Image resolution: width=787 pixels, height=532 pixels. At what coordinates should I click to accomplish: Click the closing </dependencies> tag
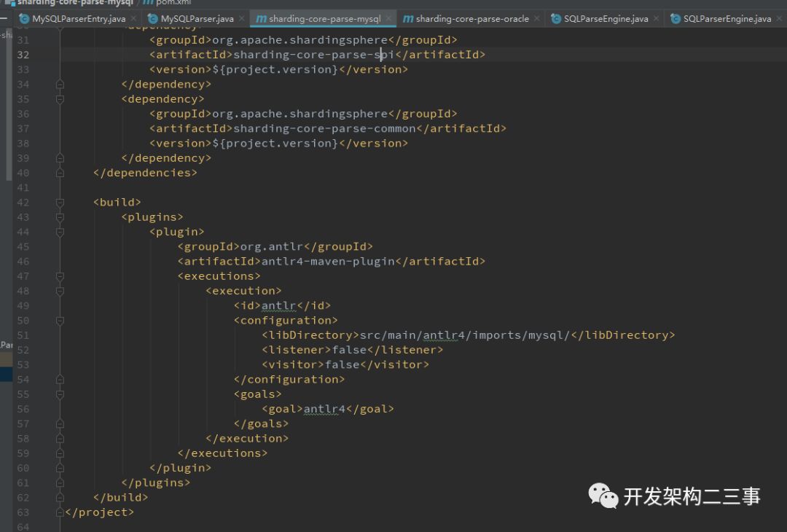click(145, 173)
